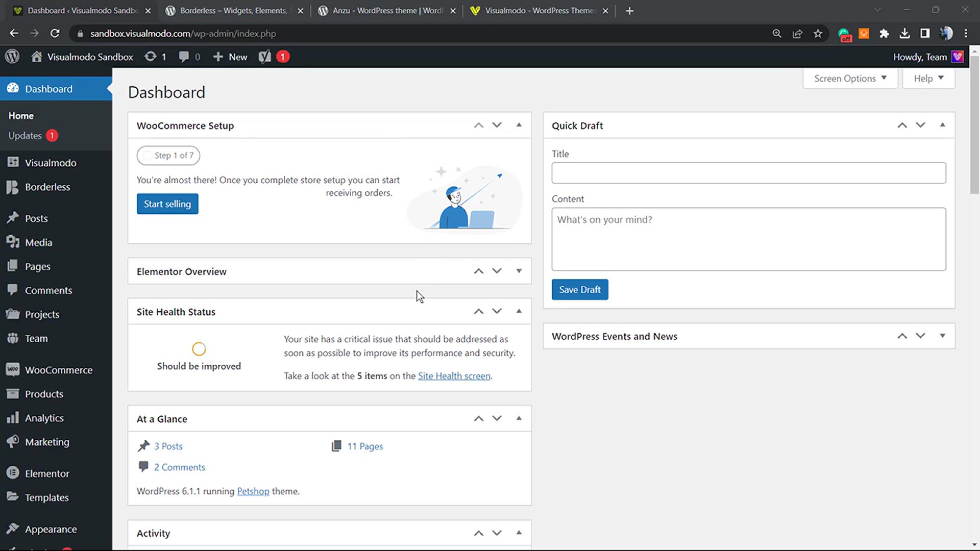Move WordPress Events and News panel up
The height and width of the screenshot is (551, 980).
pos(902,336)
